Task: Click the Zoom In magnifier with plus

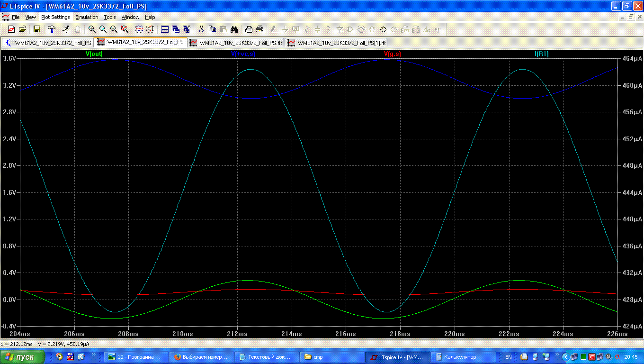Action: click(x=92, y=29)
